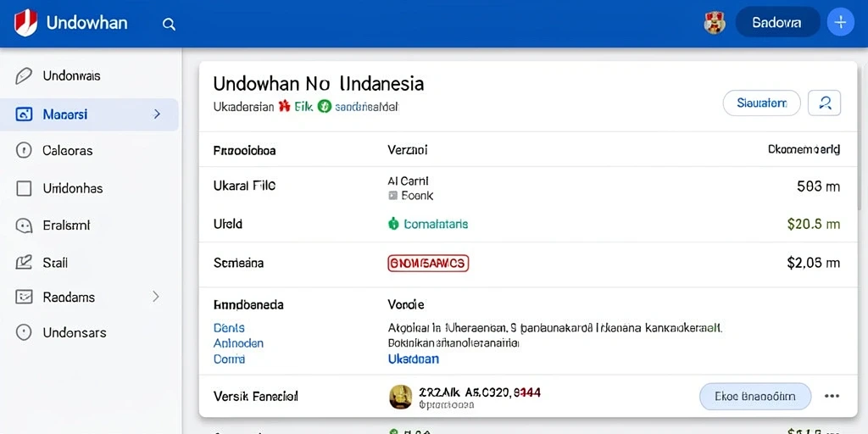The height and width of the screenshot is (434, 868).
Task: Open the Dents link
Action: pyautogui.click(x=229, y=328)
